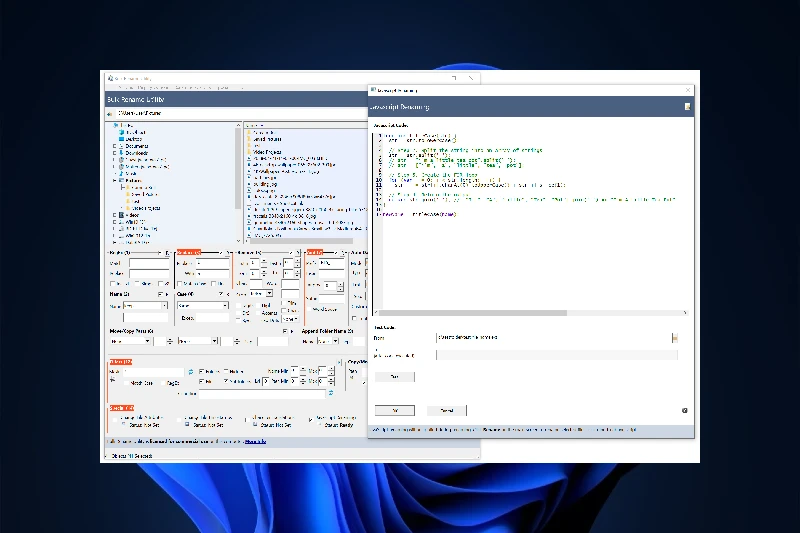The width and height of the screenshot is (800, 533).
Task: Click the note icon in the Javascript Renaming header
Action: (687, 107)
